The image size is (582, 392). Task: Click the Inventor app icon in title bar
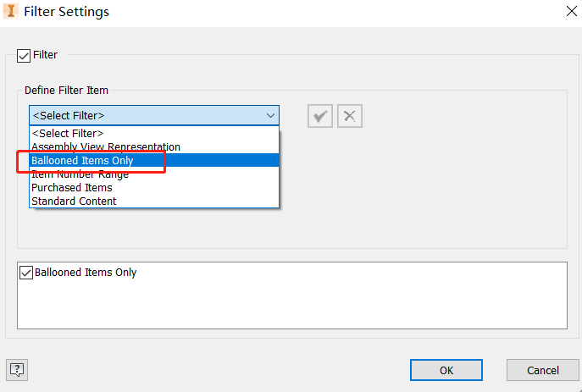12,12
